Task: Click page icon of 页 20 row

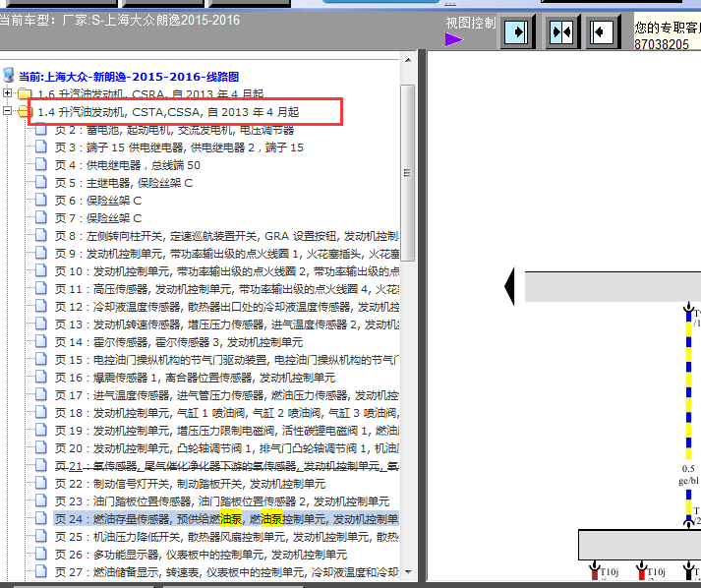Action: [x=40, y=447]
